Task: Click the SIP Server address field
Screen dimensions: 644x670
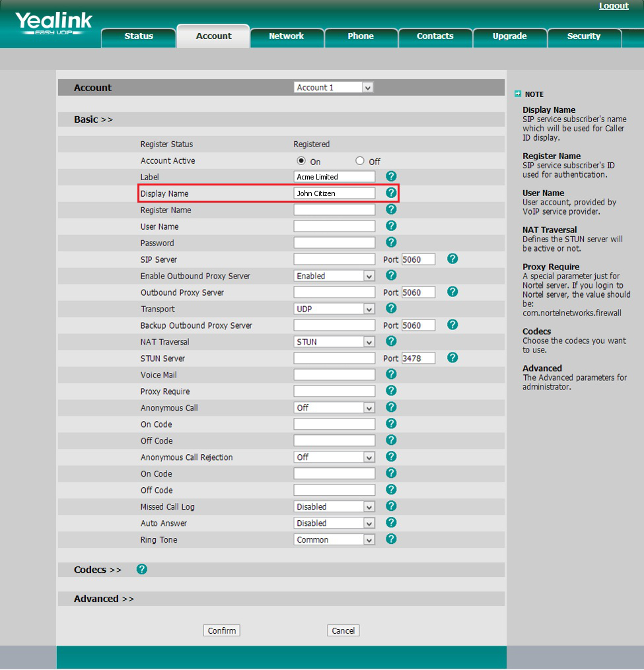Action: pyautogui.click(x=334, y=259)
